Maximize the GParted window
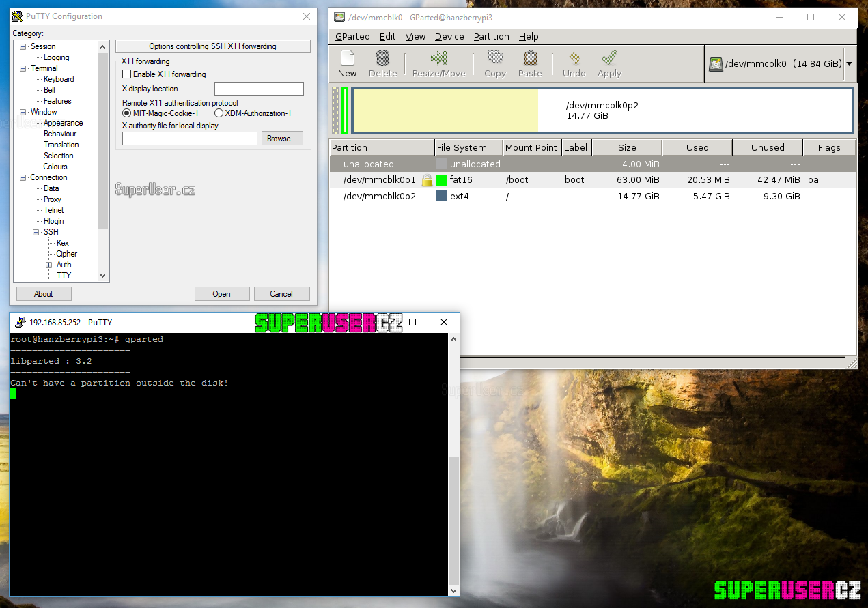Viewport: 868px width, 608px height. pos(811,17)
